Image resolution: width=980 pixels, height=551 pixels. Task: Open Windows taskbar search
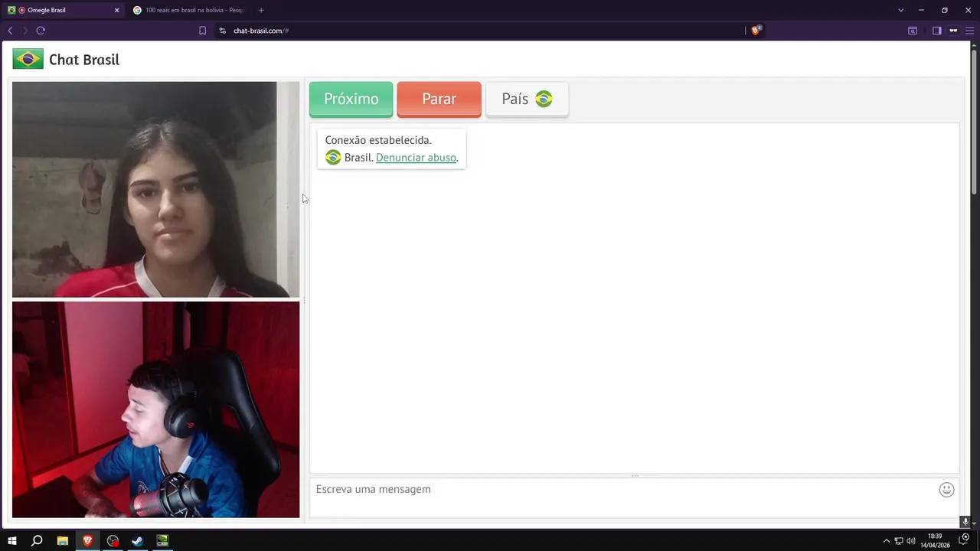click(37, 541)
